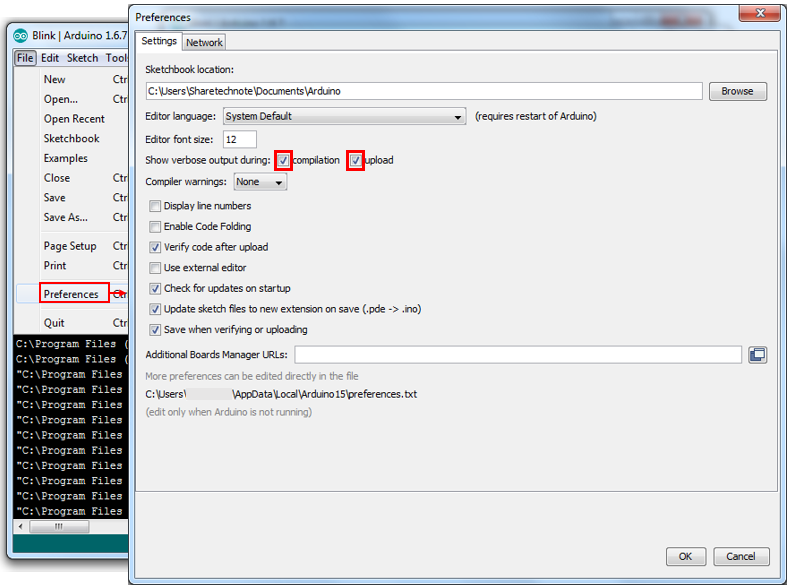The width and height of the screenshot is (789, 588).
Task: Confirm preferences with the OK button
Action: [686, 556]
